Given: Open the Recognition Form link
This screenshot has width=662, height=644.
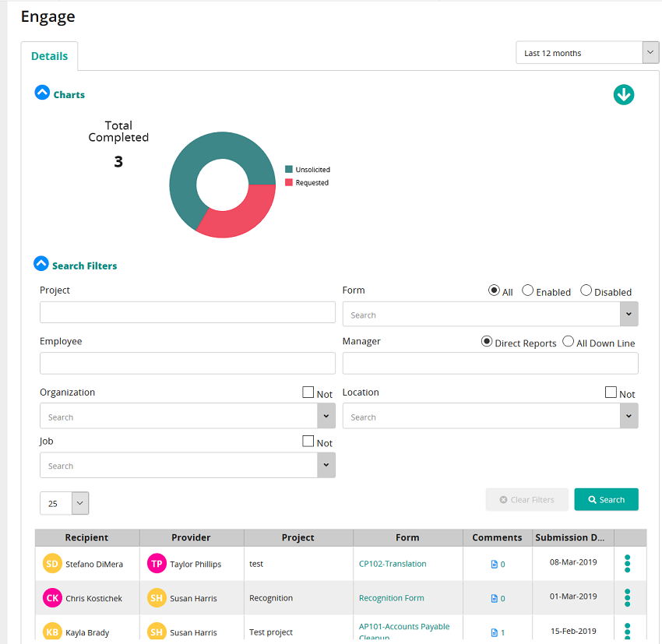Looking at the screenshot, I should coord(392,598).
